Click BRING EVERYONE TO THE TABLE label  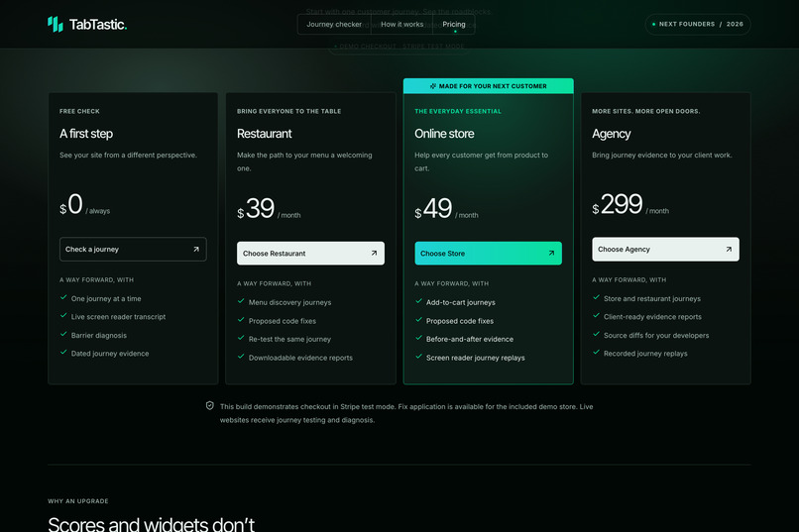tap(288, 111)
